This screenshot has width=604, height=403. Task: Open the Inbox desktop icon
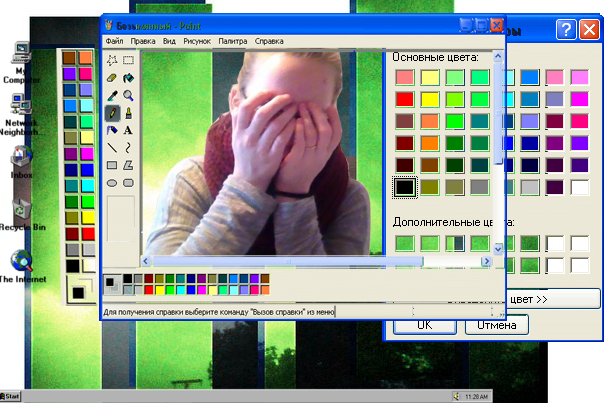[x=22, y=162]
